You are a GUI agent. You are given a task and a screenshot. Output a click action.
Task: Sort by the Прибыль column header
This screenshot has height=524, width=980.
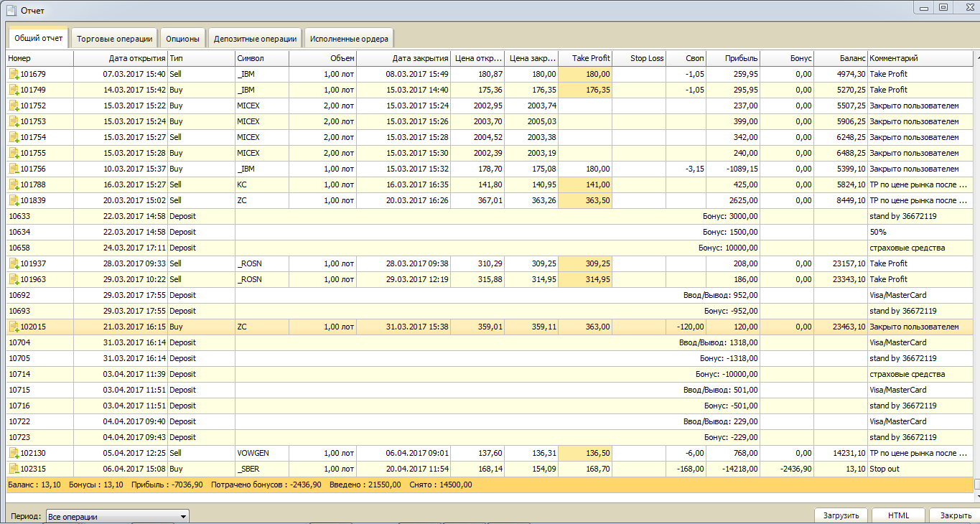(x=733, y=58)
